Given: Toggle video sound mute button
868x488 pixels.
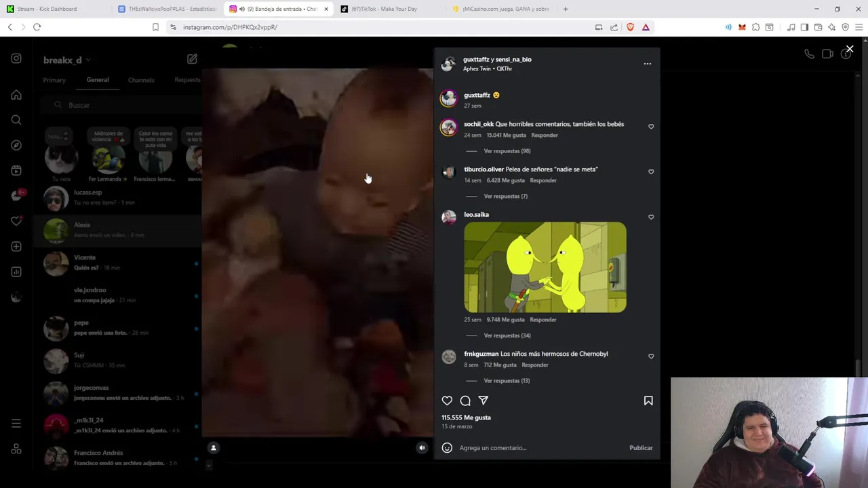Looking at the screenshot, I should (422, 447).
